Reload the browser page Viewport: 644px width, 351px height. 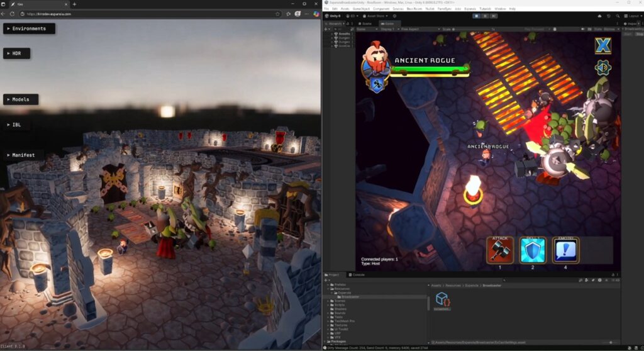click(12, 14)
